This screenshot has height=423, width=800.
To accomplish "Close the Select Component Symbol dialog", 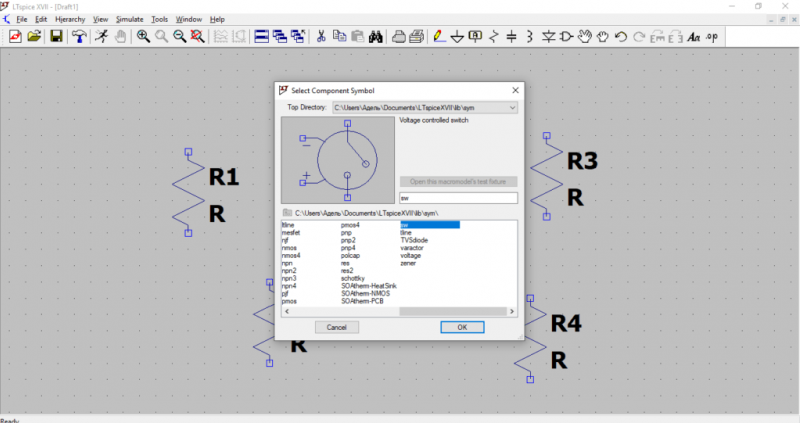I will pos(515,90).
